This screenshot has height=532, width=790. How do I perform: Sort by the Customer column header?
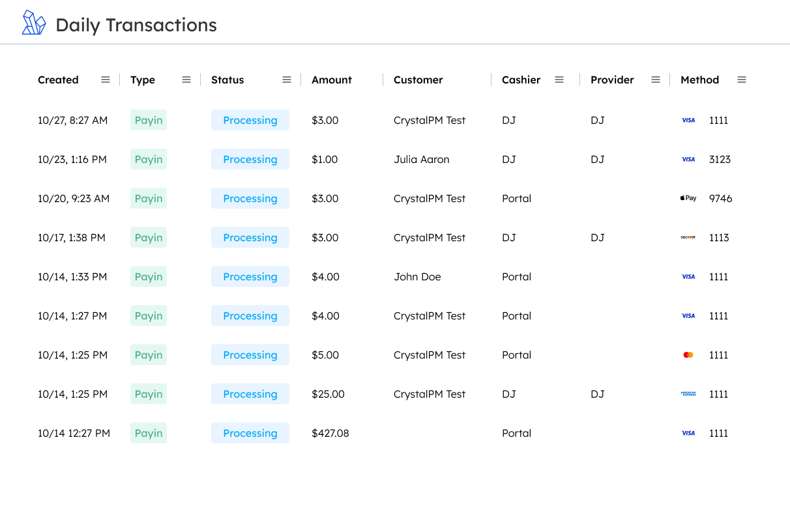point(418,80)
